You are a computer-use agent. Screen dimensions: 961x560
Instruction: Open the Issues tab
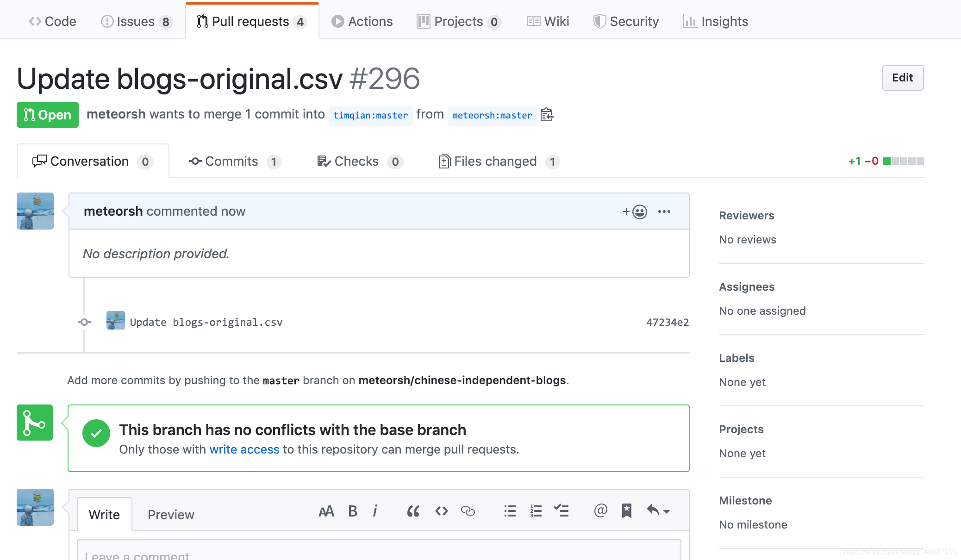point(137,21)
